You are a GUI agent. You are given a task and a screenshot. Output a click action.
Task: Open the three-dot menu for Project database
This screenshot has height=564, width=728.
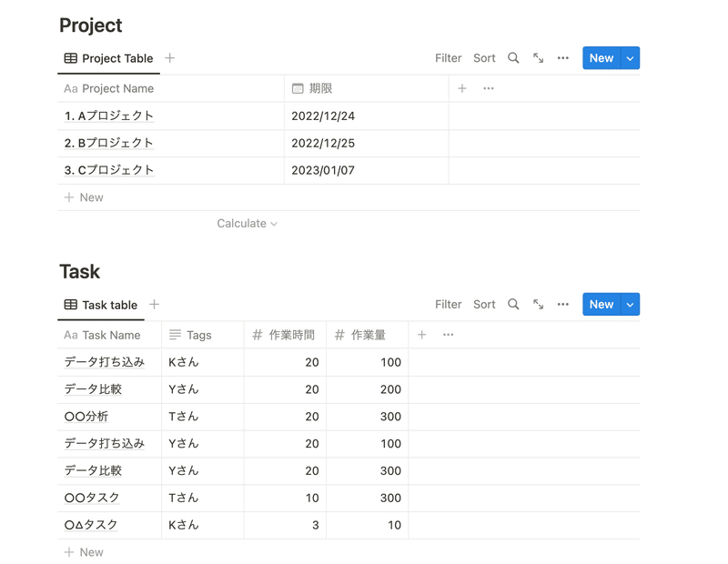point(562,58)
